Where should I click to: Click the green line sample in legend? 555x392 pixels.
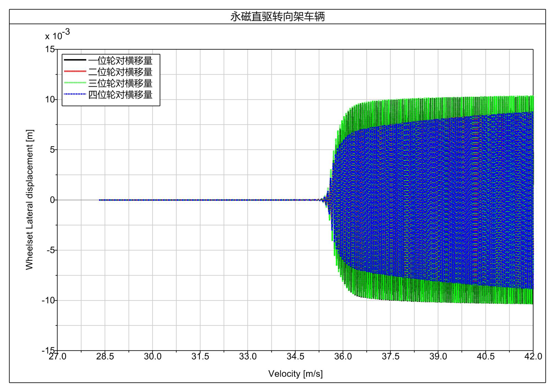click(75, 83)
